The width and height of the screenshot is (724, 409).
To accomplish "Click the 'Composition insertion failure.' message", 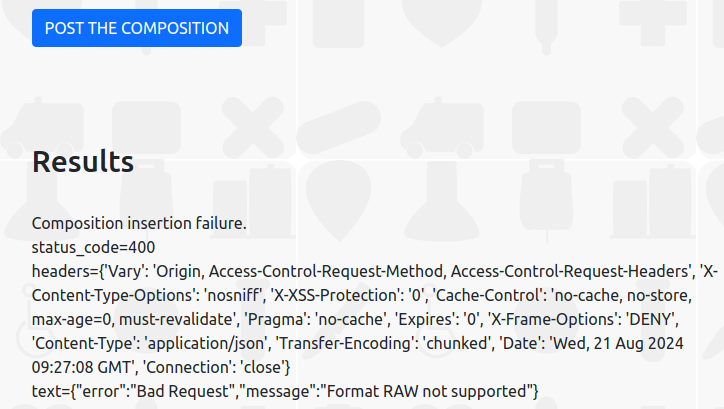I will (x=139, y=222).
